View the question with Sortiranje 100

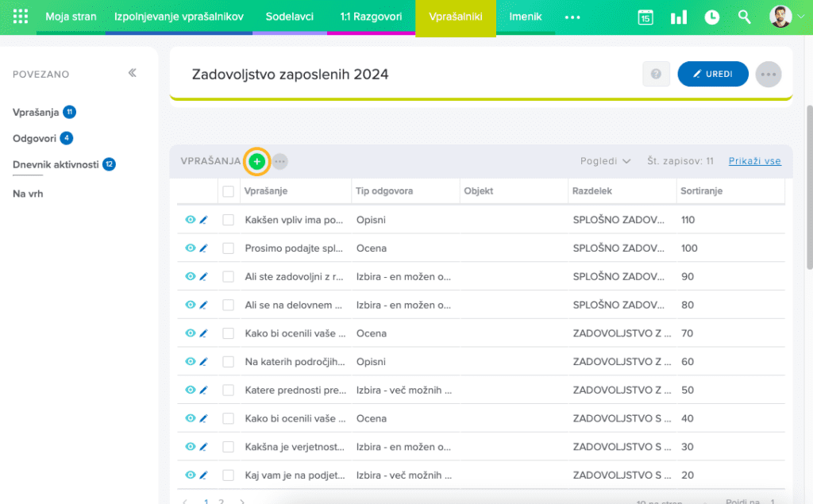[190, 248]
